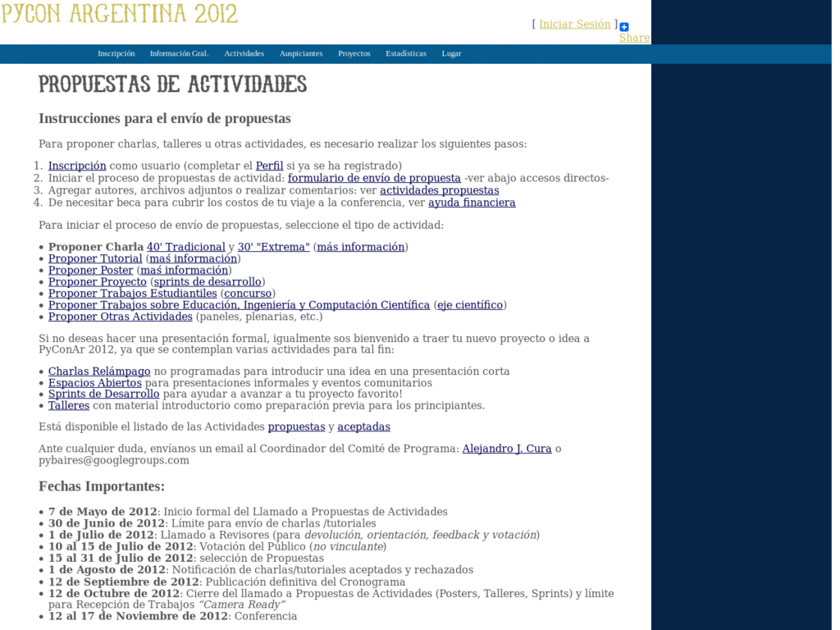The width and height of the screenshot is (840, 630).
Task: Open the Inscripción menu
Action: [x=116, y=53]
